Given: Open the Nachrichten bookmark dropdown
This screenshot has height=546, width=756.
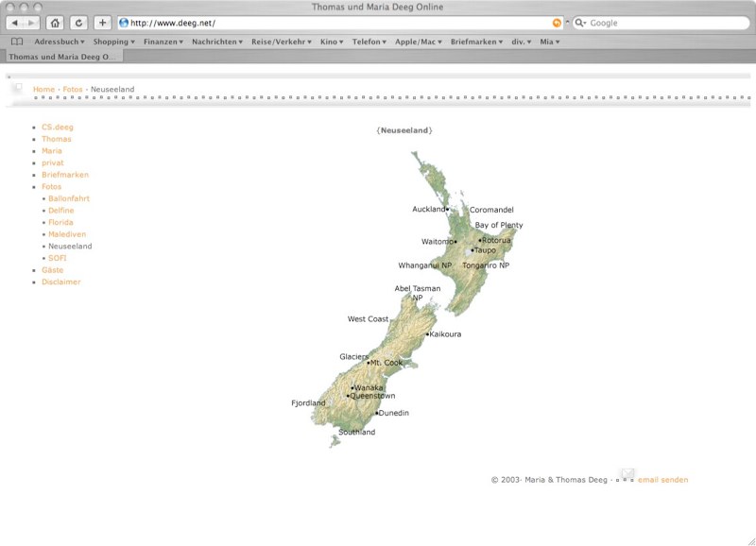Looking at the screenshot, I should tap(216, 42).
